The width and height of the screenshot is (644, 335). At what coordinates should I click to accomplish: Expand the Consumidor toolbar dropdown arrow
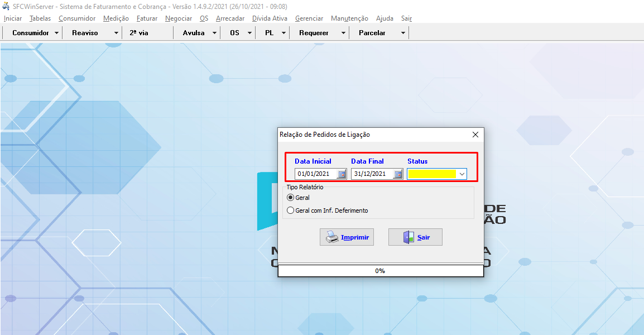click(57, 33)
